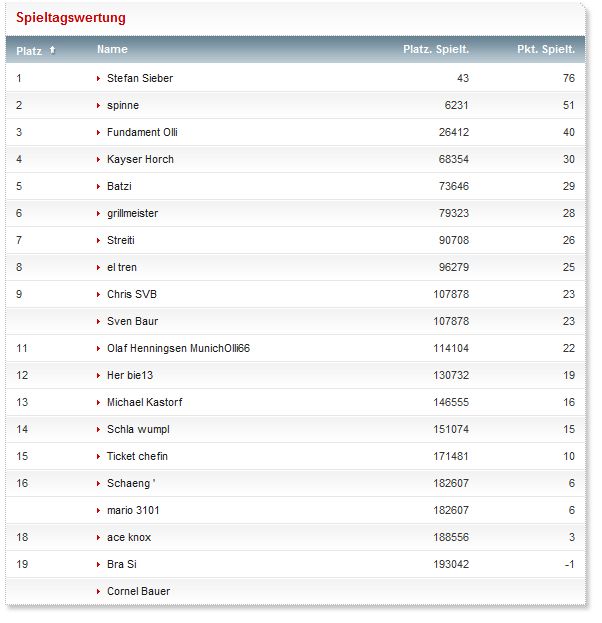602x623 pixels.
Task: Click the arrow icon beside grillmeister
Action: click(98, 213)
